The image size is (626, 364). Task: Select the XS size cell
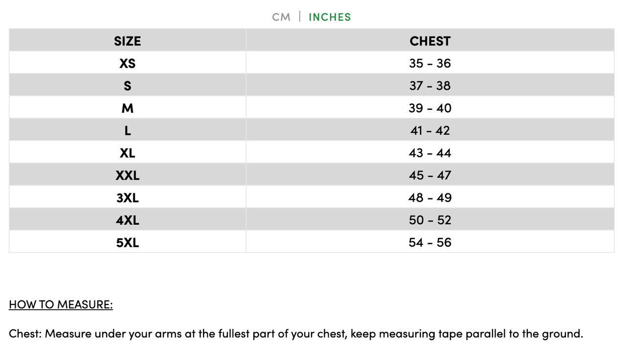128,64
